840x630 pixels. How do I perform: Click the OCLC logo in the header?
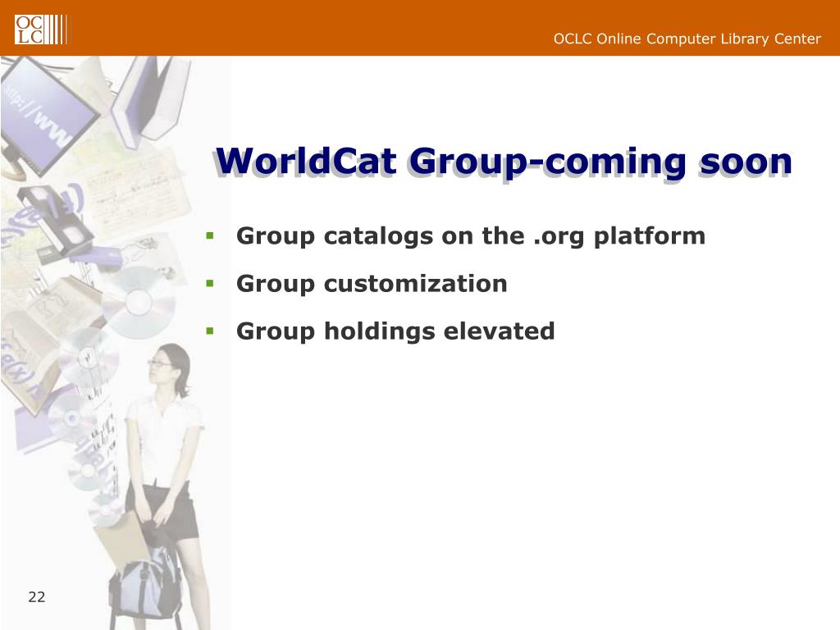(41, 30)
